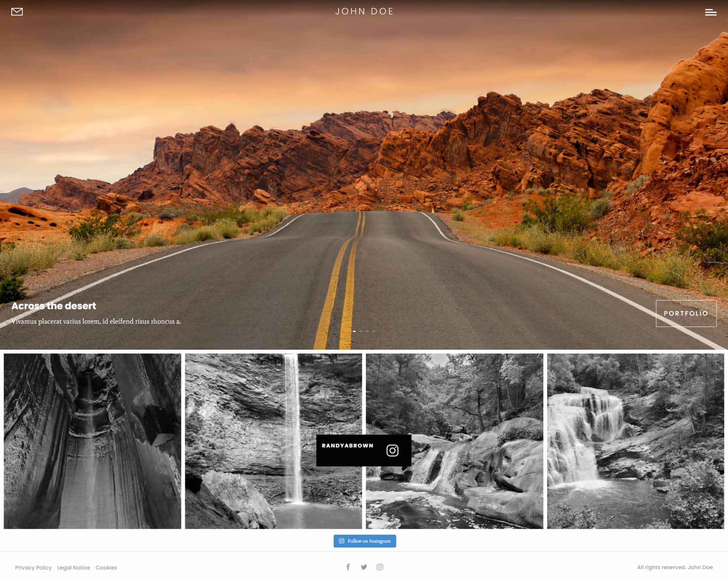This screenshot has height=582, width=728.
Task: Select the third carousel slide dot
Action: (x=367, y=331)
